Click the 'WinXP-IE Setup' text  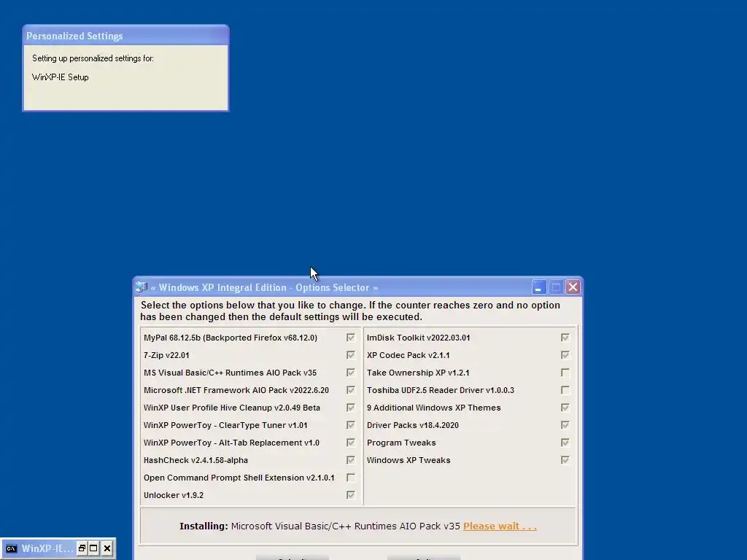click(x=60, y=77)
